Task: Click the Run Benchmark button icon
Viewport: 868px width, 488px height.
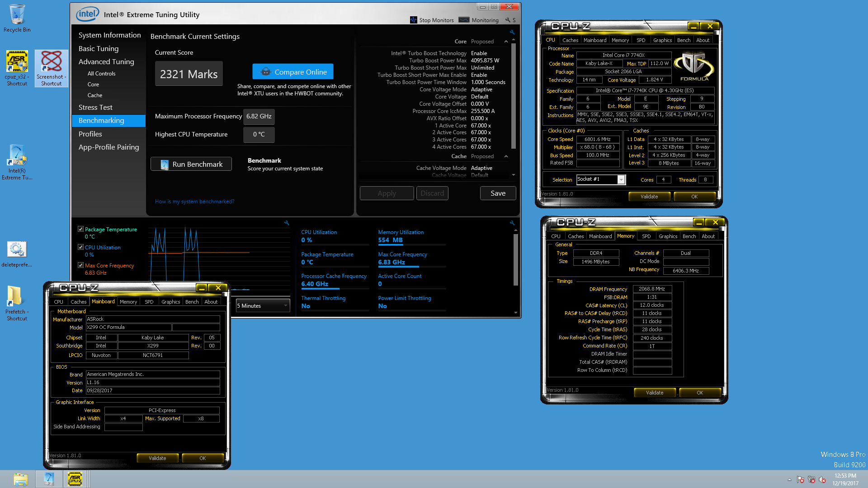Action: 165,164
